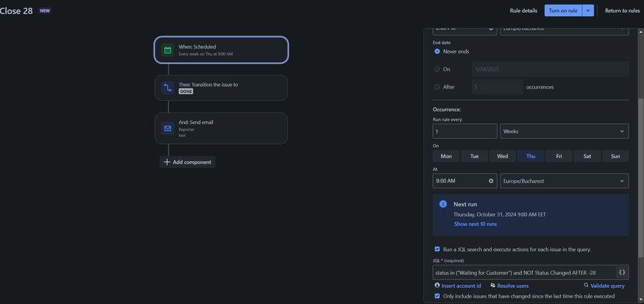Image resolution: width=644 pixels, height=304 pixels.
Task: Click the green calendar Scheduled trigger icon
Action: pyautogui.click(x=168, y=50)
